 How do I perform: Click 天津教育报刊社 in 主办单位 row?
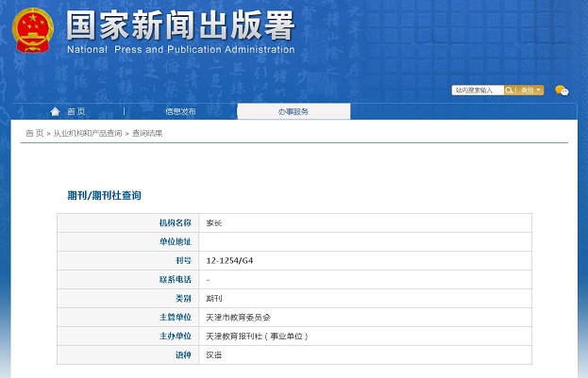(257, 336)
